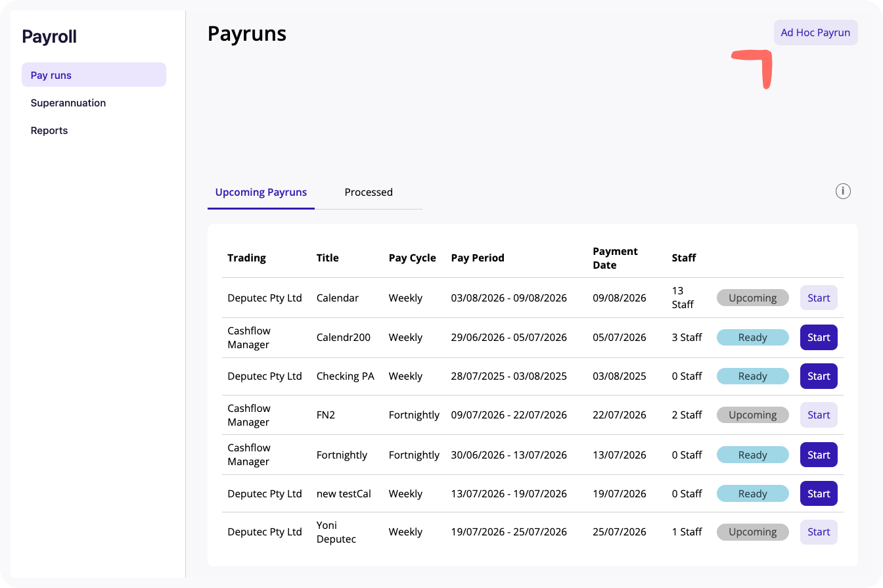The height and width of the screenshot is (588, 883).
Task: Click payment date '09/08/2026'
Action: [x=620, y=298]
